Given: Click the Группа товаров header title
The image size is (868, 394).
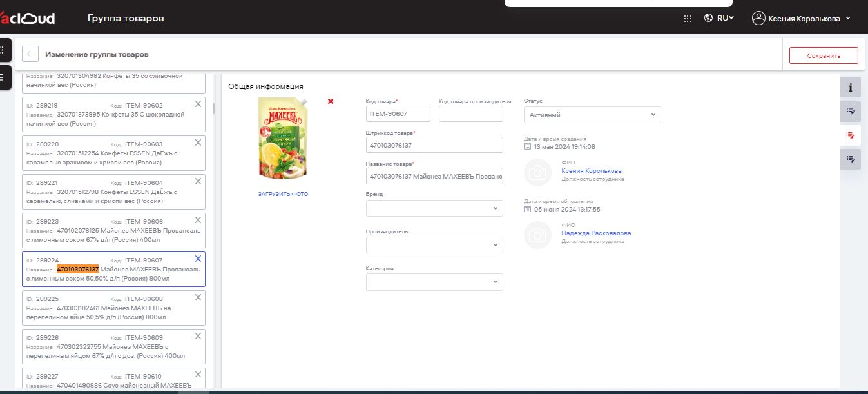Looking at the screenshot, I should (126, 18).
